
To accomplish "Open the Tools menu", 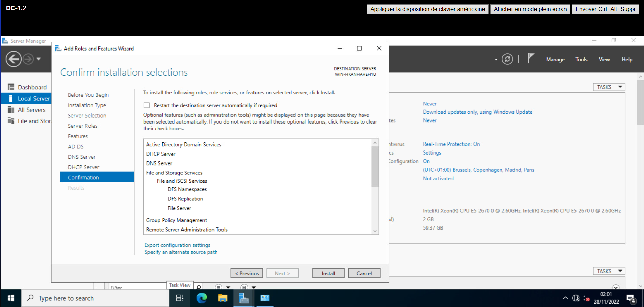I will click(581, 59).
